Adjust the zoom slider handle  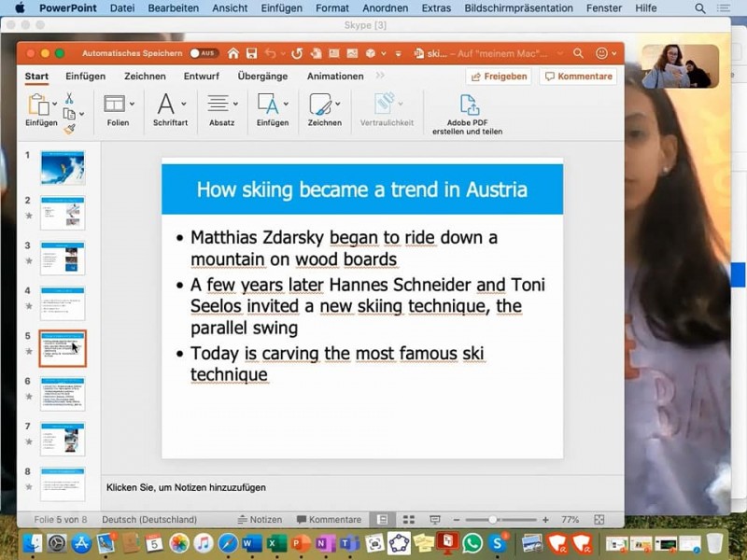pos(493,520)
